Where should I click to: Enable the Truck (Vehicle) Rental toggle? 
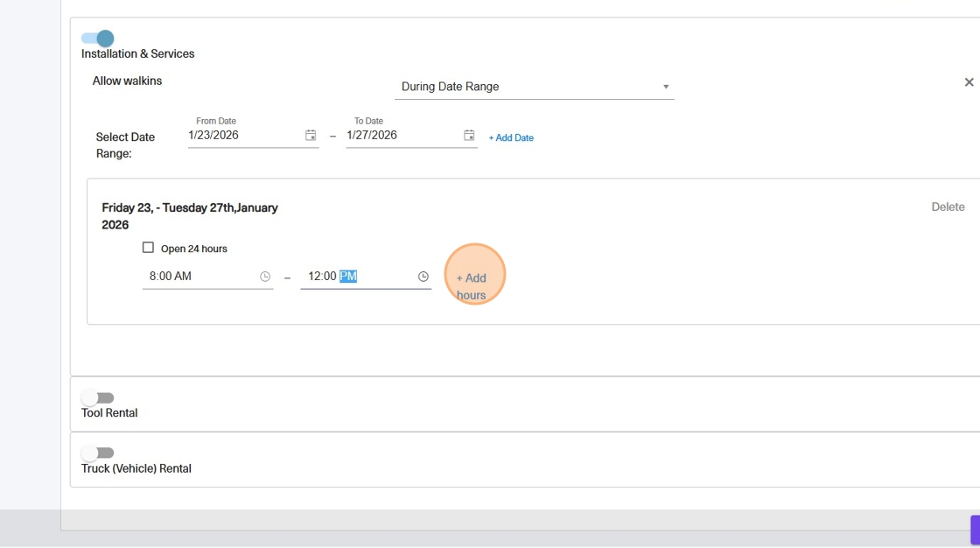click(x=98, y=453)
